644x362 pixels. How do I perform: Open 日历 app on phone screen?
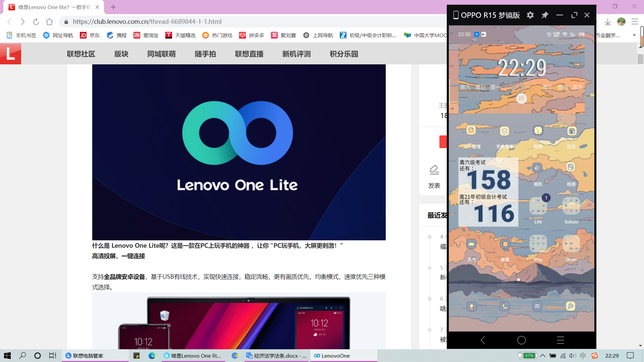[572, 131]
